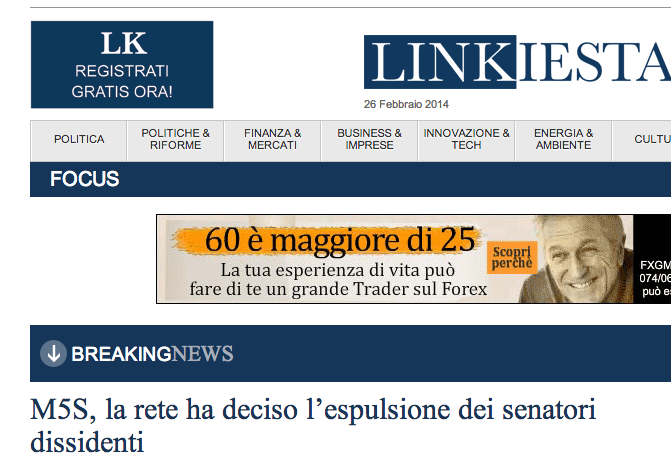Open the Linkiesta masthead logo
671x460 pixels.
point(517,62)
